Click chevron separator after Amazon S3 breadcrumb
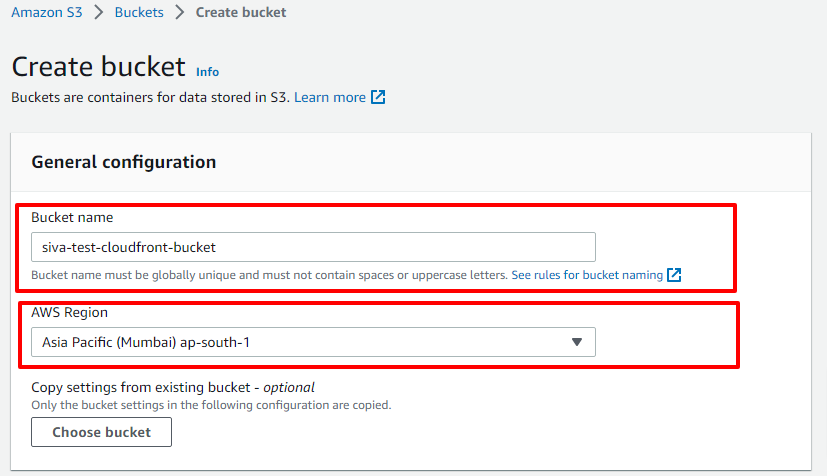This screenshot has height=476, width=827. coord(99,12)
